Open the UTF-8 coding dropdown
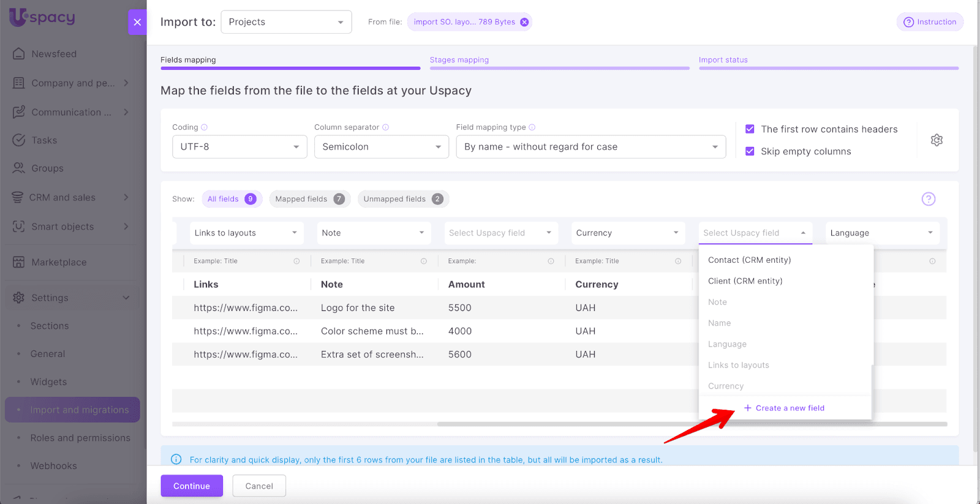980x504 pixels. [x=239, y=147]
